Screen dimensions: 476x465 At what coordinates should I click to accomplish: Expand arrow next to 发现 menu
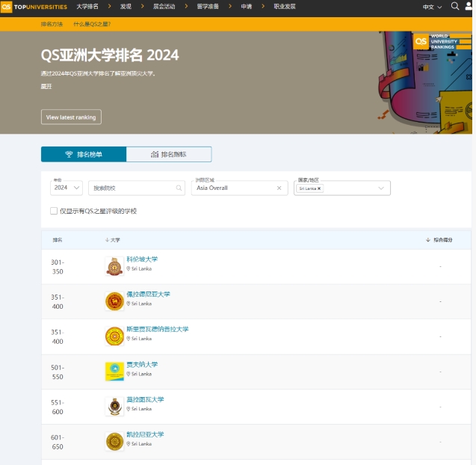(x=143, y=7)
